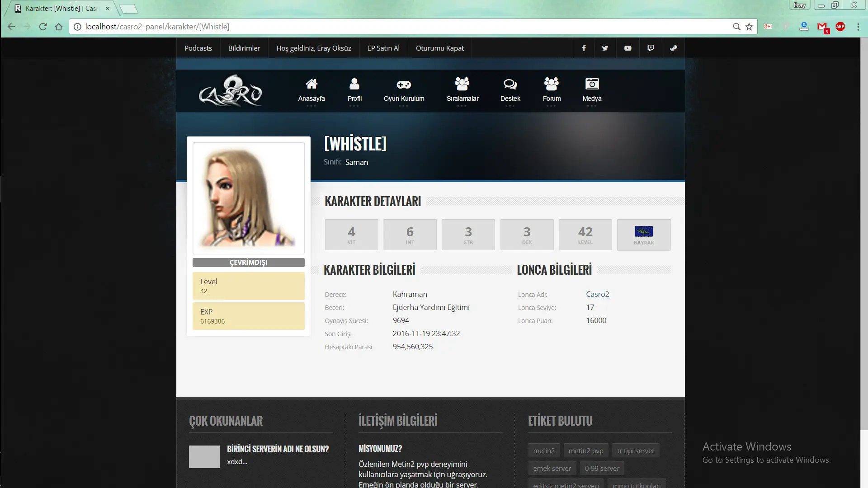
Task: Click the Eray profile button in title bar
Action: [x=799, y=5]
